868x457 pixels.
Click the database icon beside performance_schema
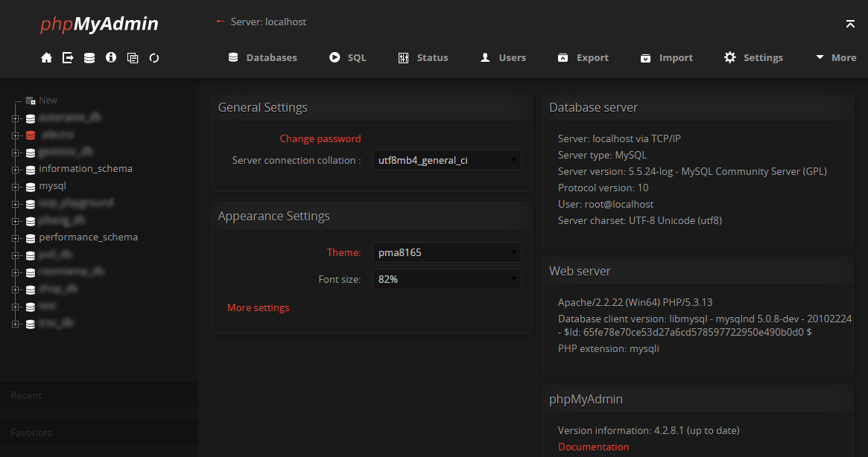tap(31, 238)
